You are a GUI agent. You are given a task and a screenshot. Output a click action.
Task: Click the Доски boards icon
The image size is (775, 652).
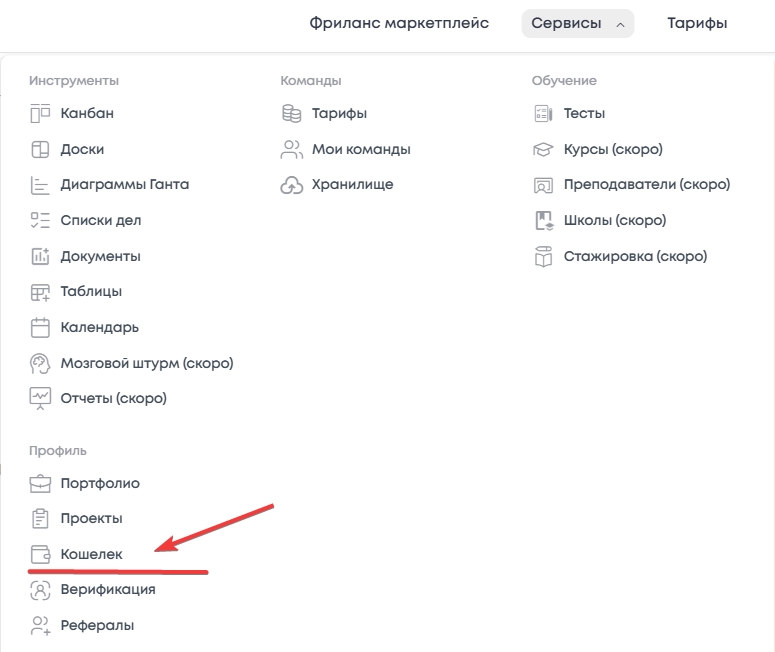[x=40, y=149]
